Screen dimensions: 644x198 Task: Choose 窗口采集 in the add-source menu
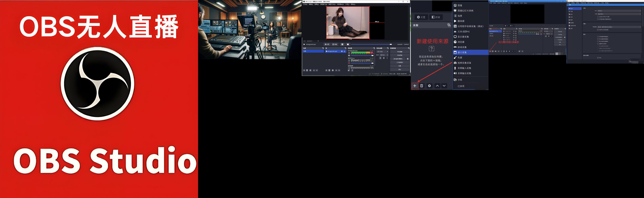(470, 52)
